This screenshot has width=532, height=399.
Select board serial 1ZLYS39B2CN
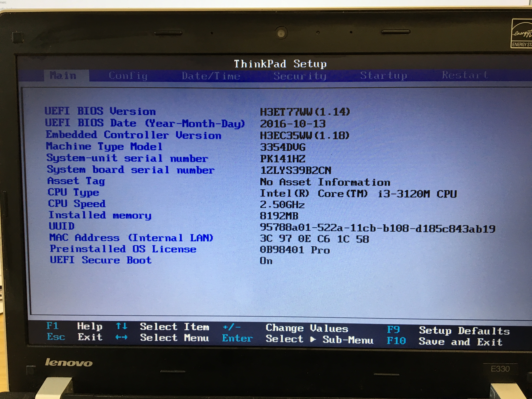click(x=296, y=170)
